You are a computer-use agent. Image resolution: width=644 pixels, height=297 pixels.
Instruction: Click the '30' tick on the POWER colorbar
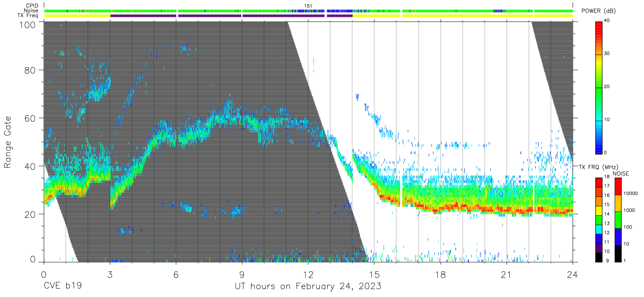[x=608, y=53]
